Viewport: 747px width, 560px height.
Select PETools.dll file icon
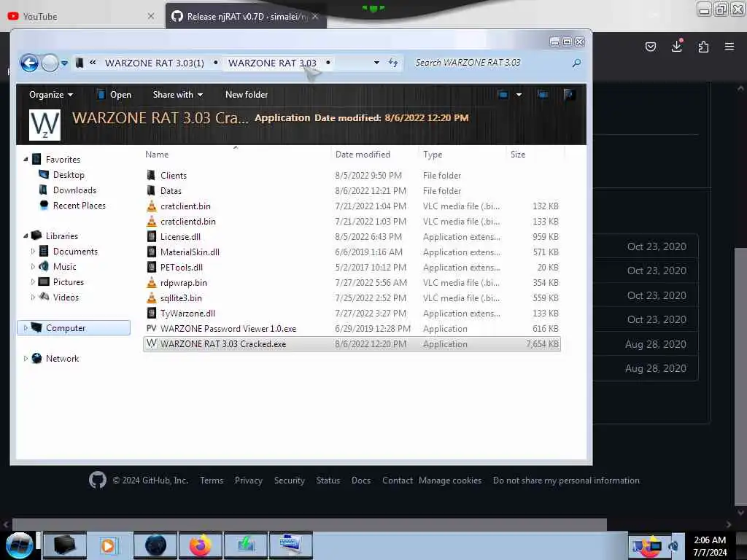pyautogui.click(x=151, y=267)
